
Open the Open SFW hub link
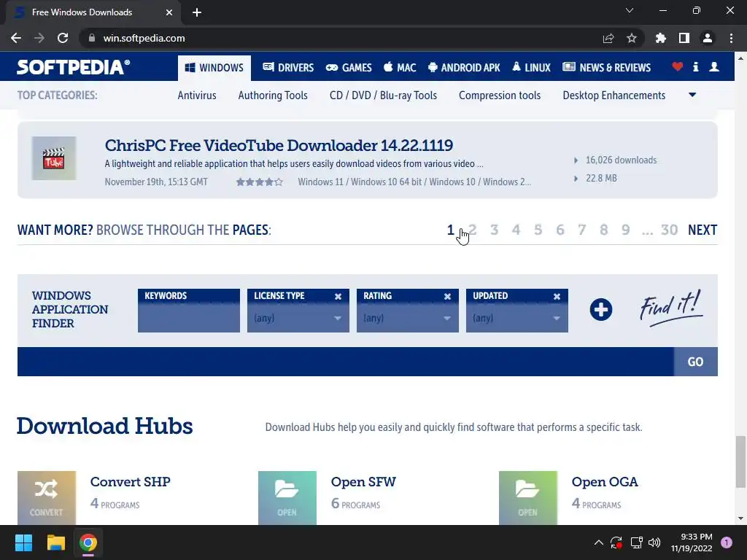(x=363, y=481)
